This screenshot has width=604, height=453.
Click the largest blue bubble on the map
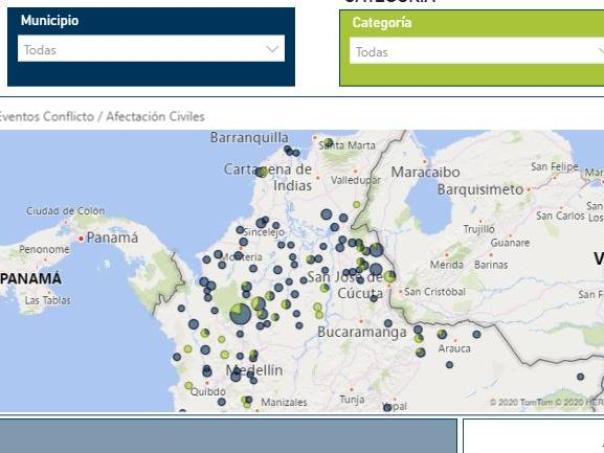point(240,315)
